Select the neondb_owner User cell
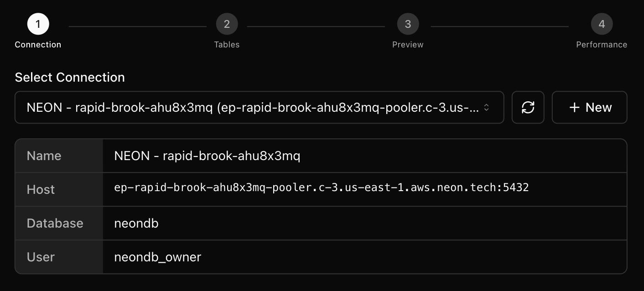The height and width of the screenshot is (291, 644). pos(157,257)
